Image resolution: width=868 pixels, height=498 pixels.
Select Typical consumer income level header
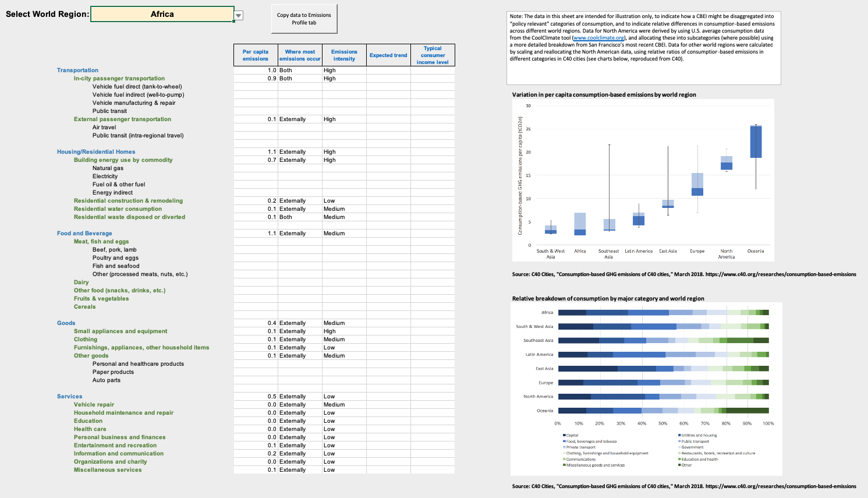click(x=433, y=55)
